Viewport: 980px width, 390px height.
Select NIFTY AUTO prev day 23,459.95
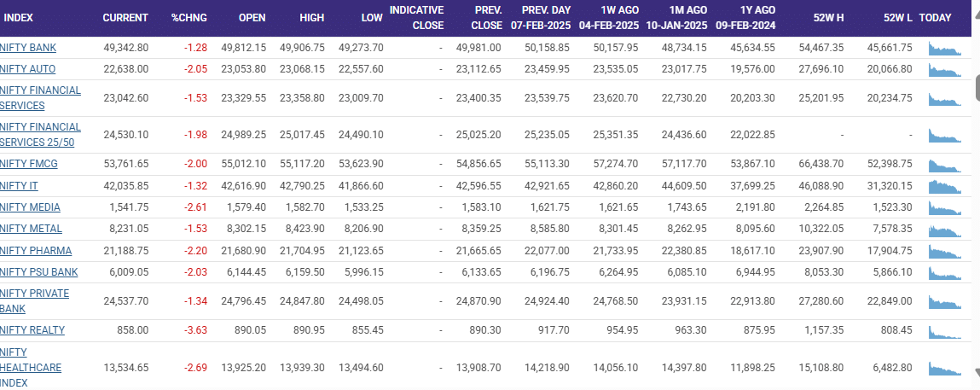(547, 69)
